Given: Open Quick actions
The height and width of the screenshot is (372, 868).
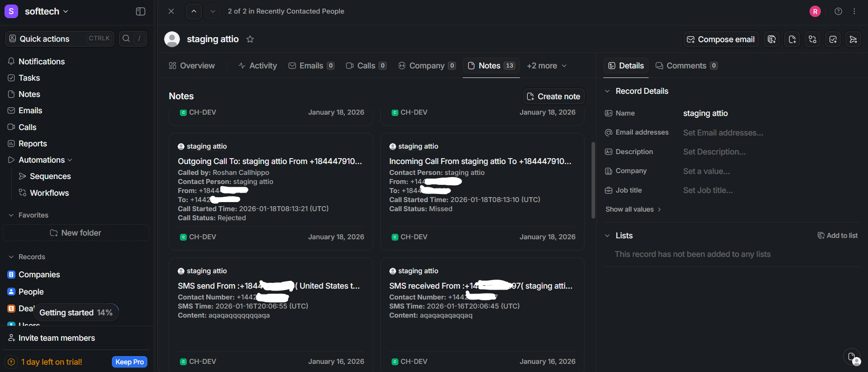Looking at the screenshot, I should coord(59,39).
